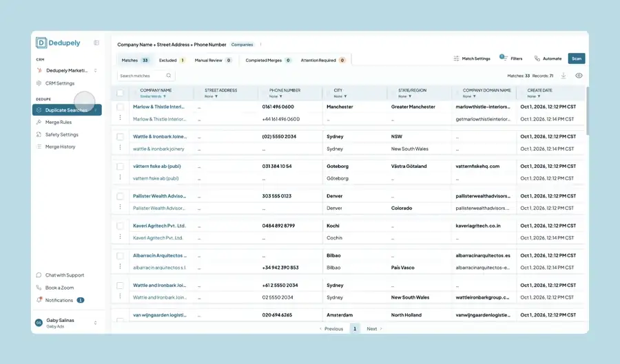Open the options beside the Companies tag
Image resolution: width=620 pixels, height=364 pixels.
260,45
